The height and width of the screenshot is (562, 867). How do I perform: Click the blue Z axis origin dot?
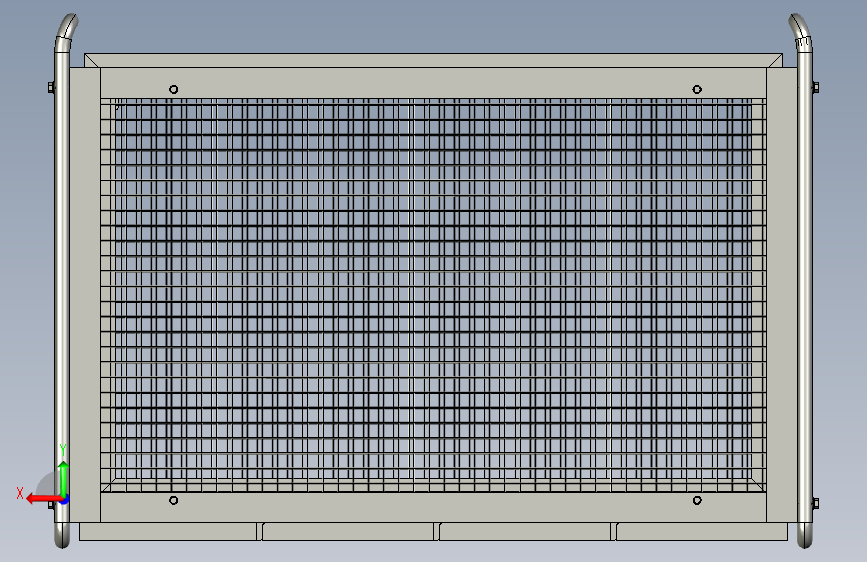click(64, 501)
